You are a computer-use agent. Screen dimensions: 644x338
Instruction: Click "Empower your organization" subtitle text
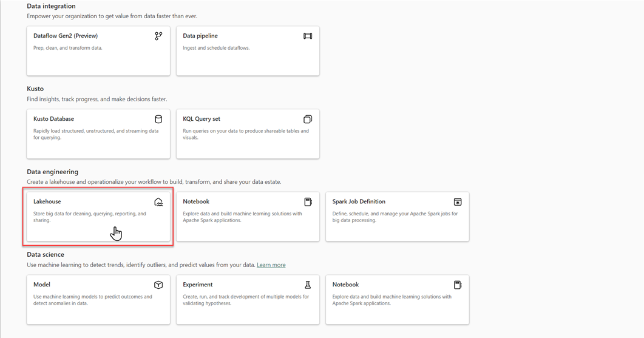(x=112, y=16)
